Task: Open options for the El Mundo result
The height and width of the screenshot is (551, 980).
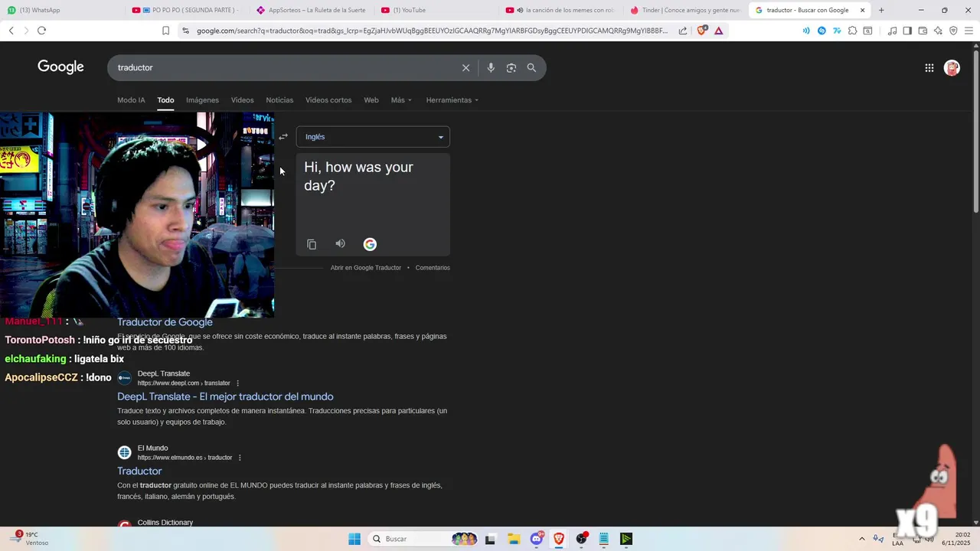Action: tap(240, 458)
